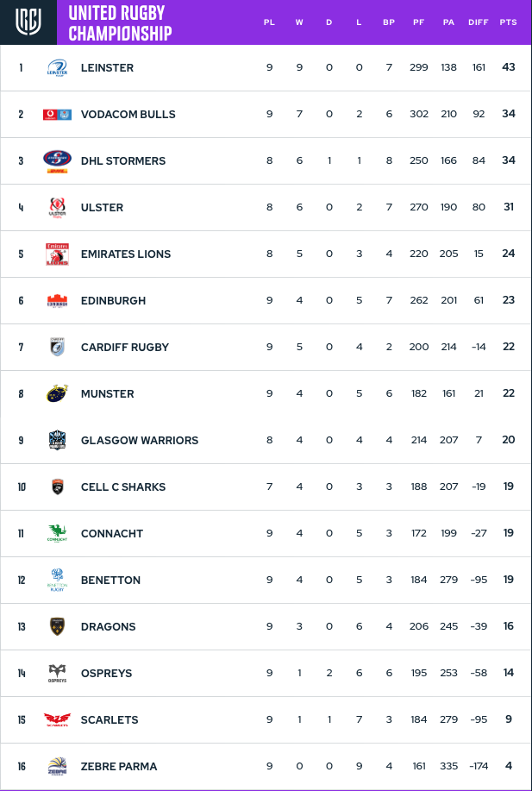Click the Munster crest icon
The height and width of the screenshot is (791, 532).
pyautogui.click(x=57, y=393)
